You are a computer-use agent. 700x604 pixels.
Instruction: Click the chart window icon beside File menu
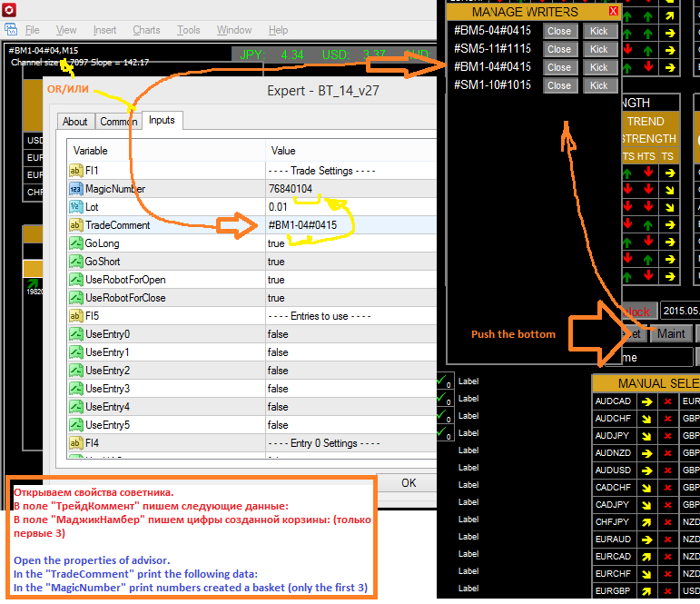pyautogui.click(x=11, y=30)
